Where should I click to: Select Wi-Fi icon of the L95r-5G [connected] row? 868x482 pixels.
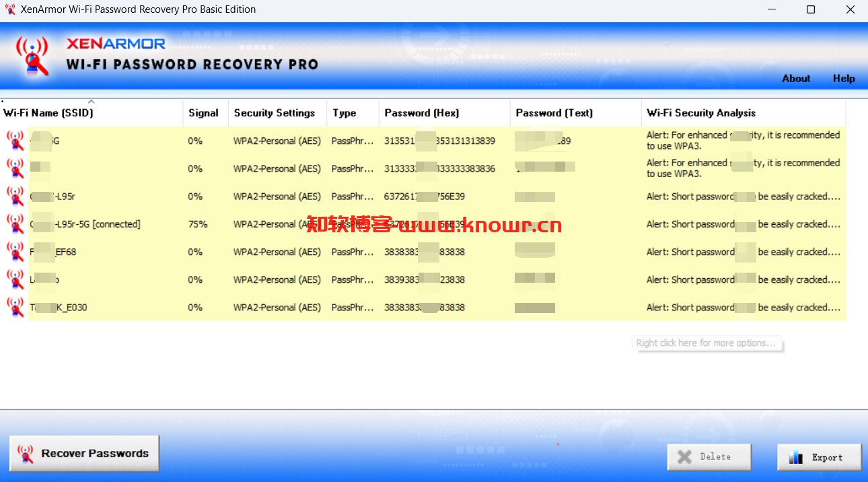(x=15, y=223)
